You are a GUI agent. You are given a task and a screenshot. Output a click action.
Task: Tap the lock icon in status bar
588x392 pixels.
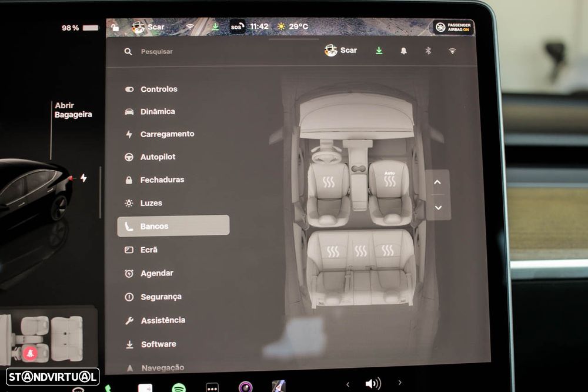point(115,27)
